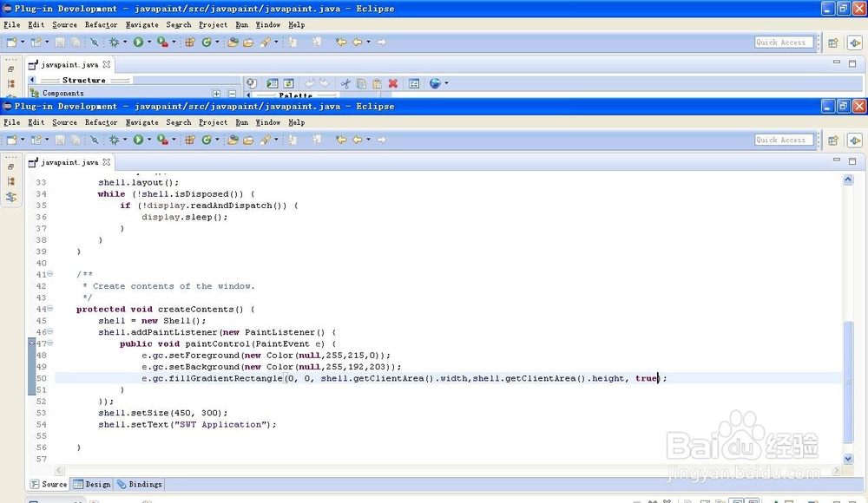Navigate Forward with grey arrow, front window
Viewport: 868px width, 503px height.
pos(381,140)
